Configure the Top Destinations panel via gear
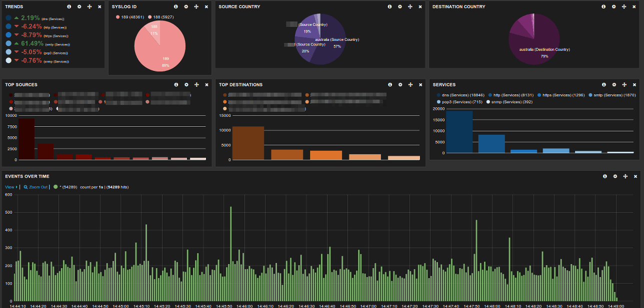Image resolution: width=644 pixels, height=308 pixels. (399, 85)
